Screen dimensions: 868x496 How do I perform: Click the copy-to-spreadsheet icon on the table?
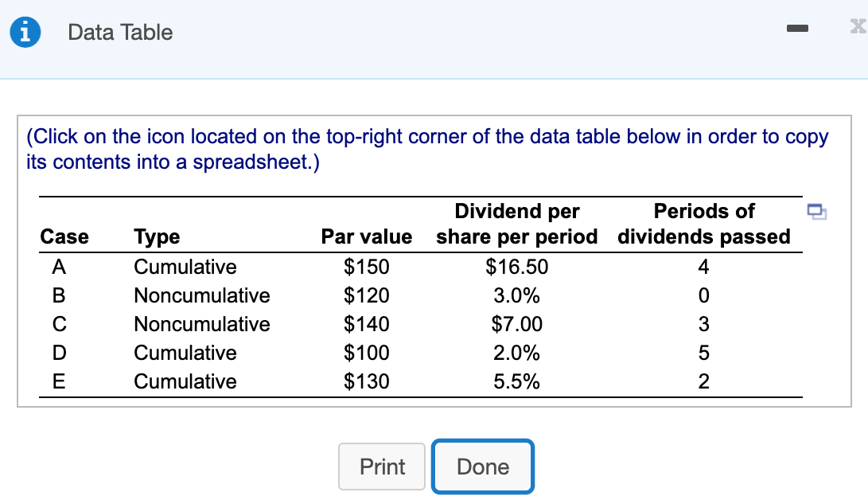pos(818,212)
